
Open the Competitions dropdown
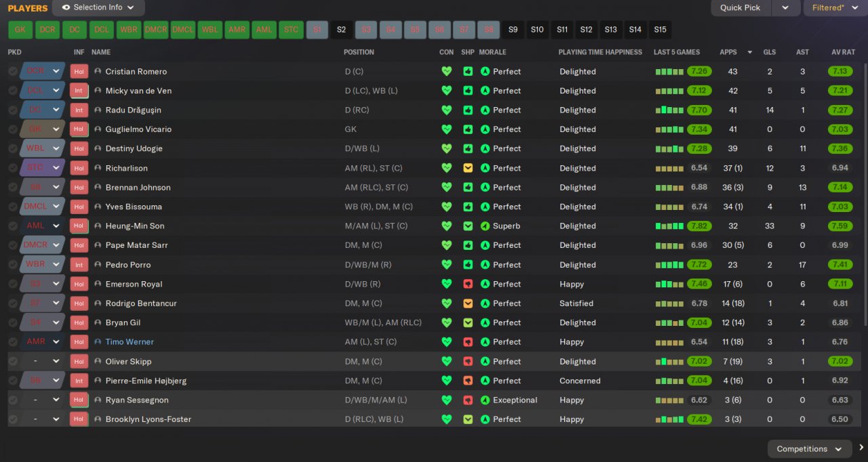810,448
